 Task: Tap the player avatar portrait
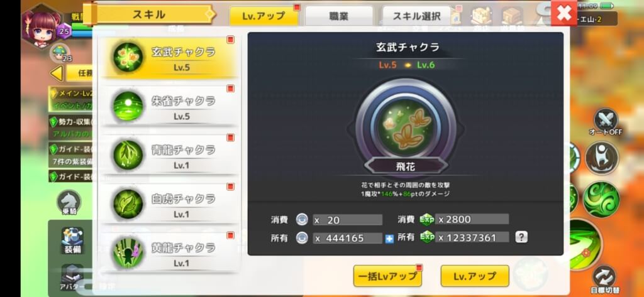pos(41,28)
